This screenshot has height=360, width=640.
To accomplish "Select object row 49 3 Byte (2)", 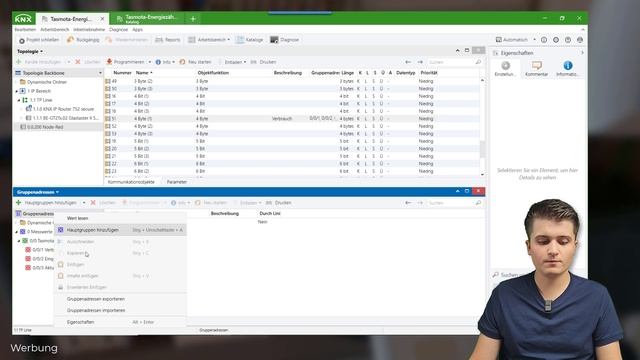I will coord(292,81).
